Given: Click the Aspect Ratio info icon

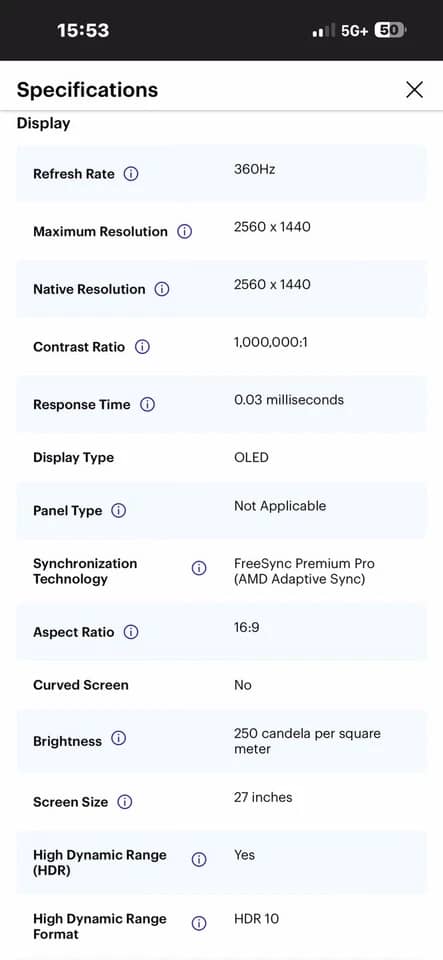Looking at the screenshot, I should 131,632.
